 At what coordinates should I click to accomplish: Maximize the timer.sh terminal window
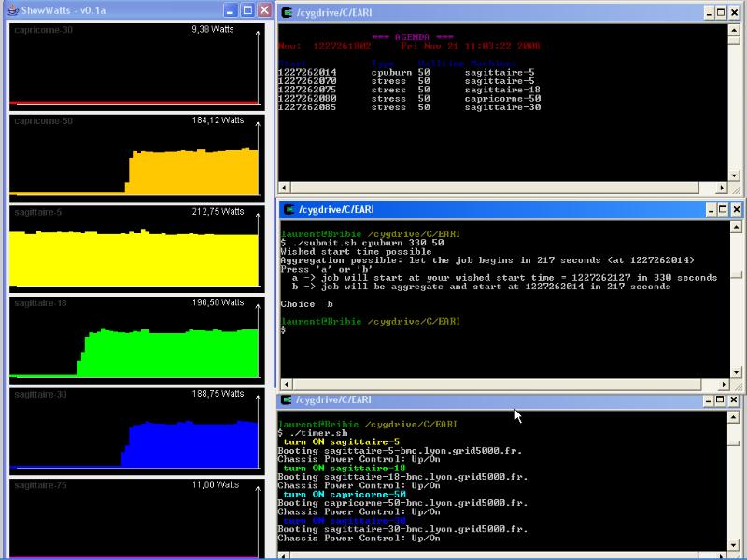[x=721, y=400]
